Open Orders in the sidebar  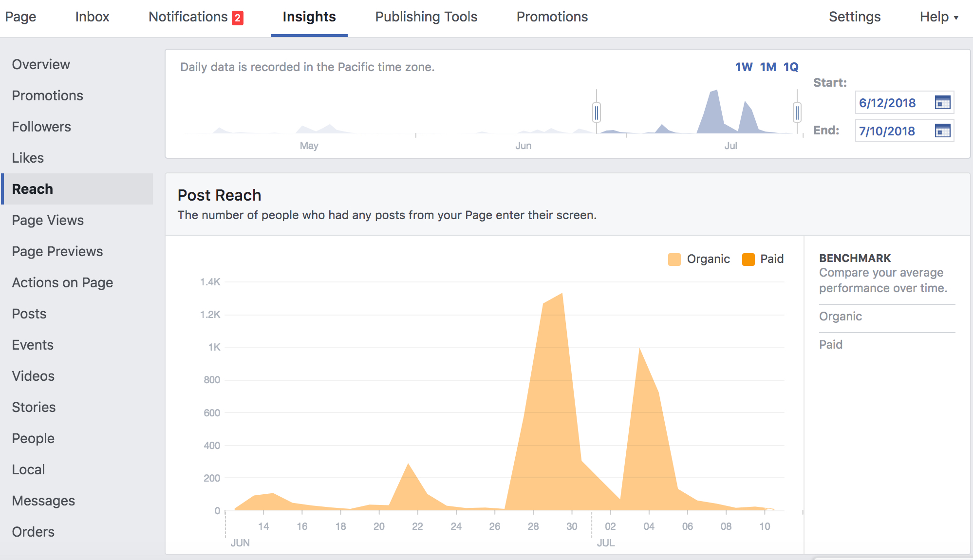[33, 532]
